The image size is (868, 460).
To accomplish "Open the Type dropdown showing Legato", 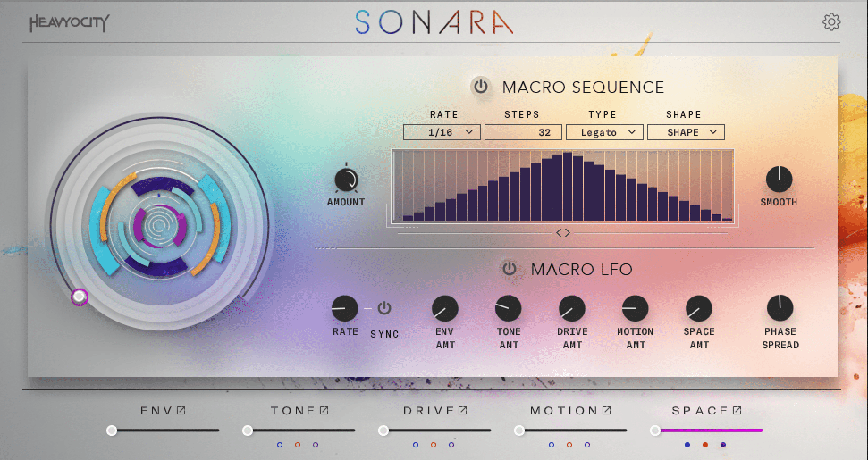I will (x=604, y=132).
